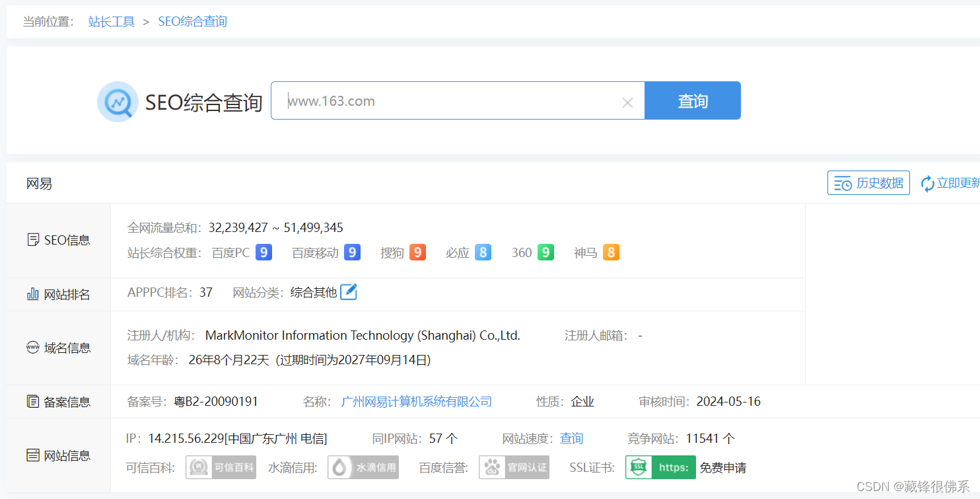Edit website category with pencil icon
Screen dimensions: 980x499
pos(349,291)
